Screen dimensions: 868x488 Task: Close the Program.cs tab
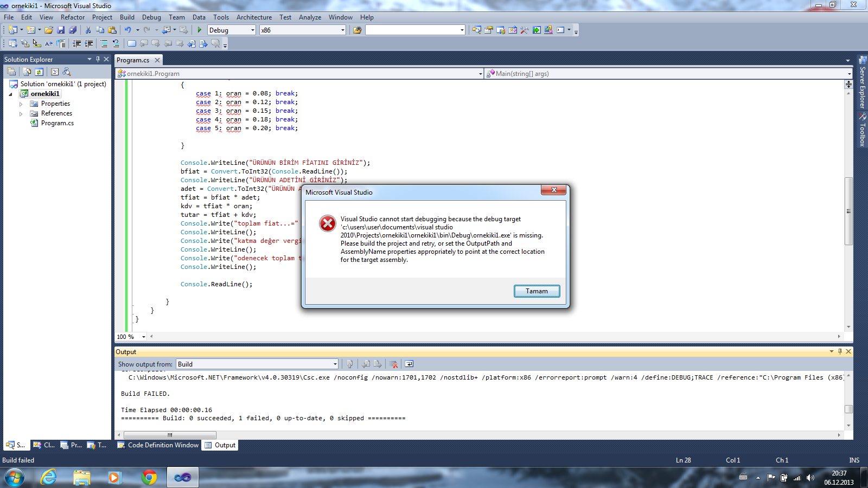click(x=157, y=60)
